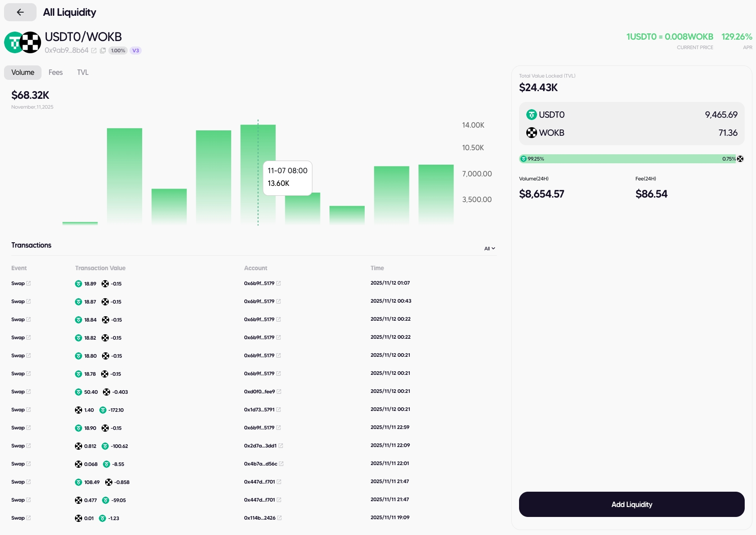Image resolution: width=756 pixels, height=535 pixels.
Task: Copy the pool contract address
Action: (103, 51)
